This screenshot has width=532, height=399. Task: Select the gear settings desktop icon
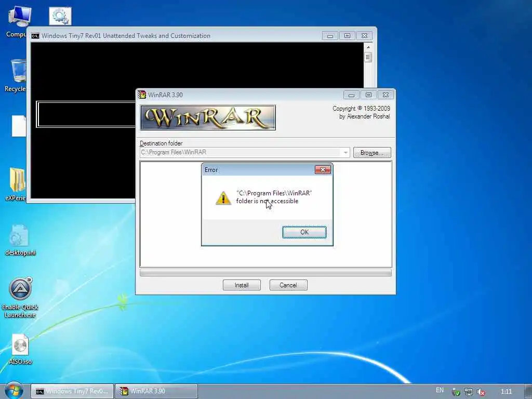(x=60, y=16)
